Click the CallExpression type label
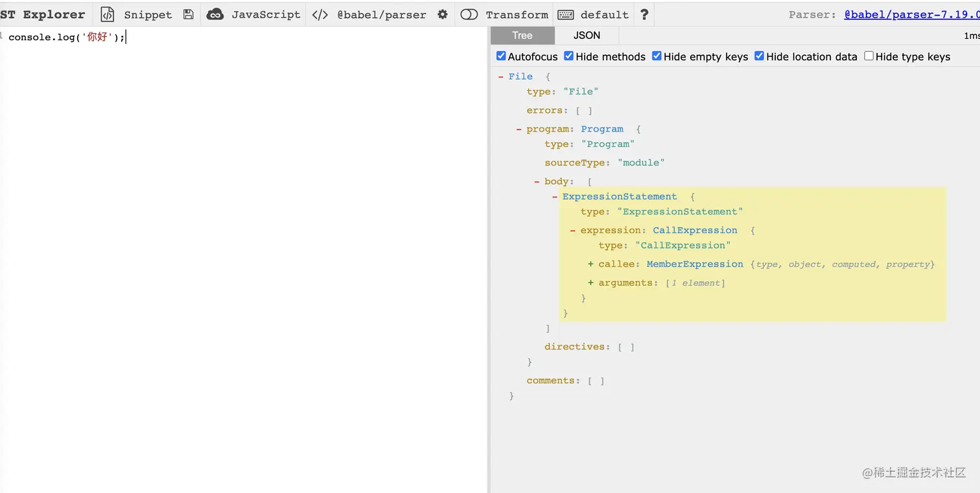 coord(695,230)
